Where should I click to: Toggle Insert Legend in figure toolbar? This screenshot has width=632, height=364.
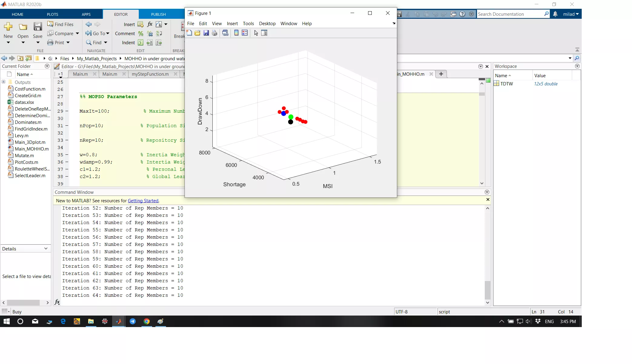[245, 33]
